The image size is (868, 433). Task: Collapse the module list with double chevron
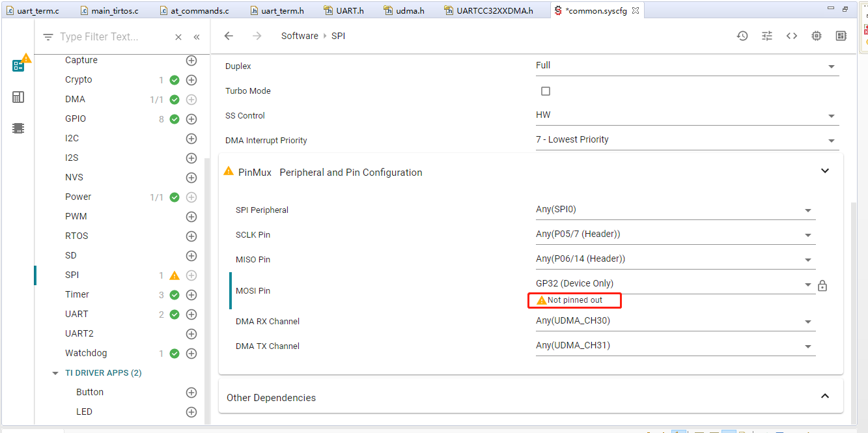coord(197,37)
